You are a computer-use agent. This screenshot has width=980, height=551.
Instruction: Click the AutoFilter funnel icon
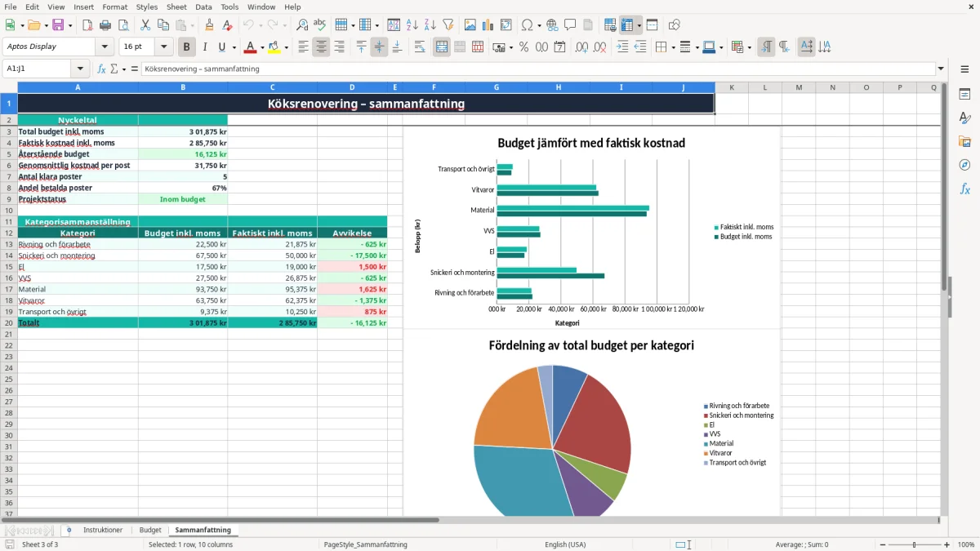pos(448,25)
